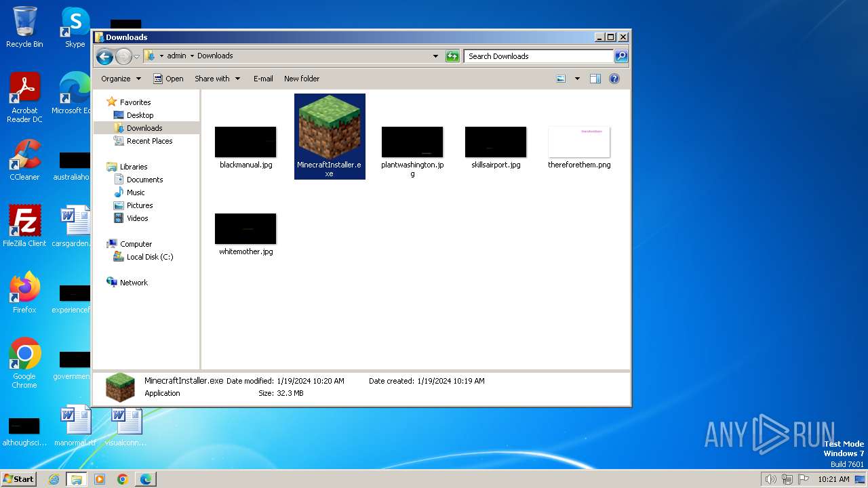Click the volume speaker tray icon
This screenshot has height=488, width=868.
[770, 479]
